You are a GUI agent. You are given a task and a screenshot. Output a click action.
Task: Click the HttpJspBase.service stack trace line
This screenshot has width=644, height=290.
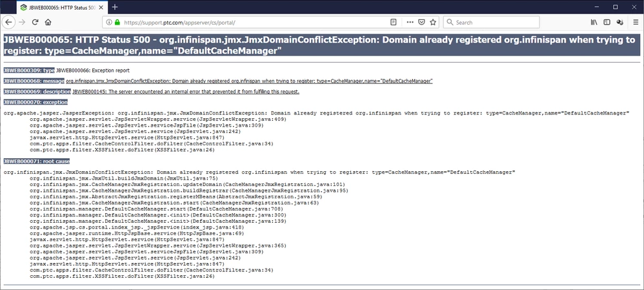(137, 234)
